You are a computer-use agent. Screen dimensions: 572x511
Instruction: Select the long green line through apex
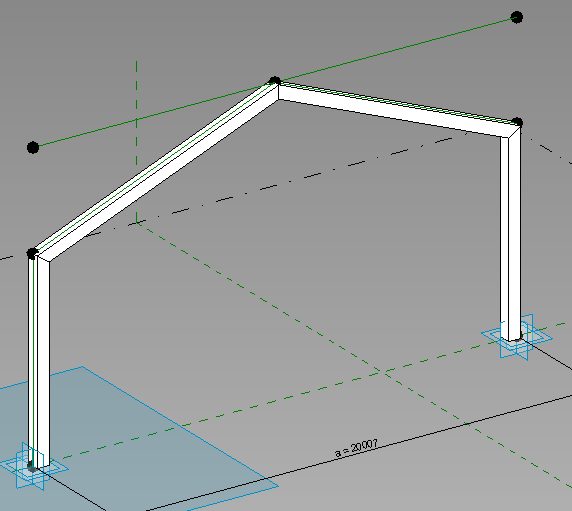pyautogui.click(x=275, y=82)
